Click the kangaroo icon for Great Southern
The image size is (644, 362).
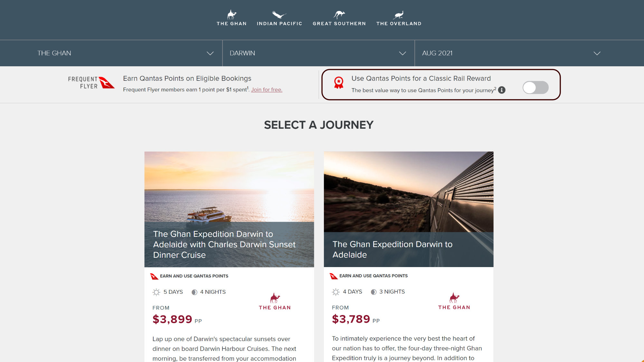[x=339, y=14]
